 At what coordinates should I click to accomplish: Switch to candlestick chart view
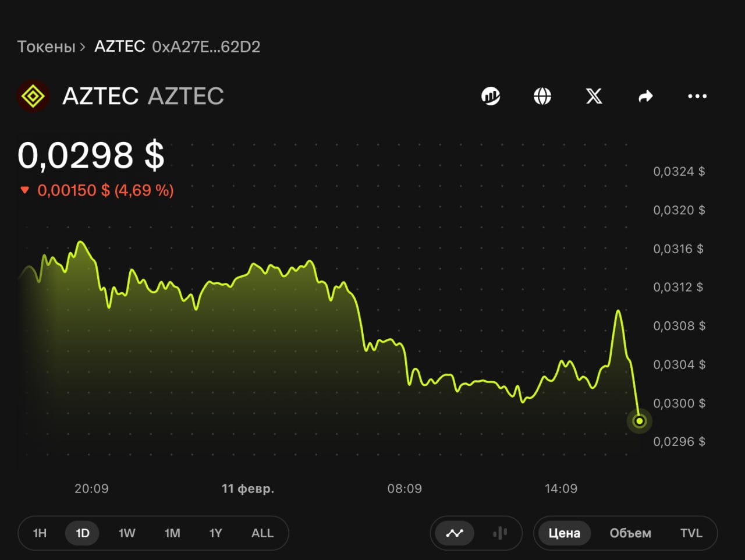(x=499, y=533)
